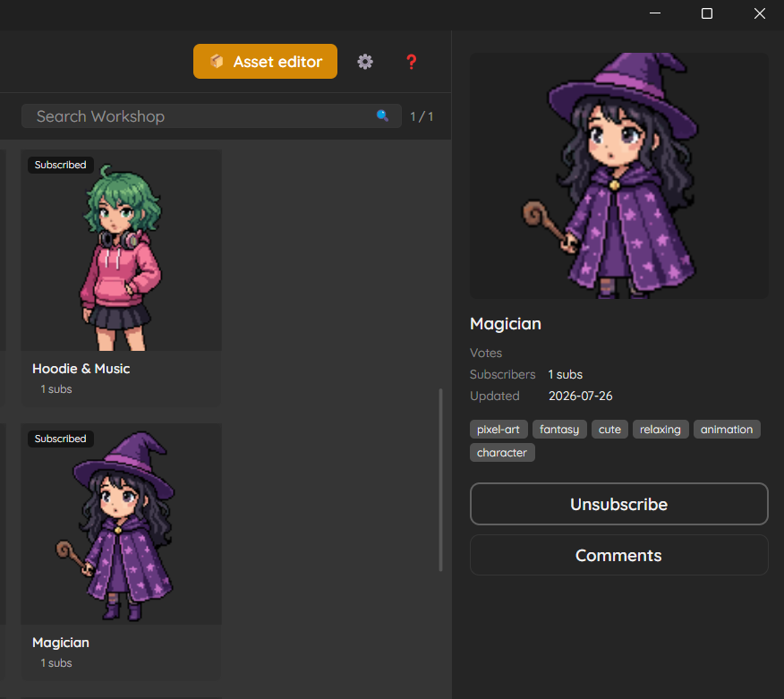Click the Hoodie & Music title text

coord(81,369)
